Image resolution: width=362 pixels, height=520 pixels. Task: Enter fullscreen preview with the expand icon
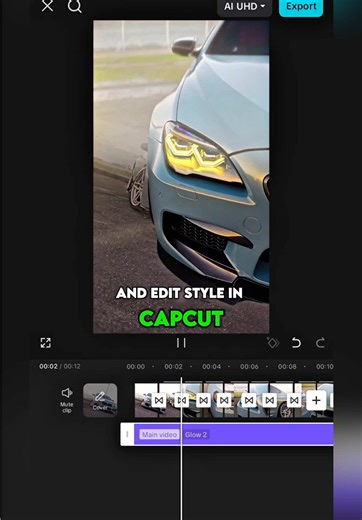pyautogui.click(x=46, y=343)
